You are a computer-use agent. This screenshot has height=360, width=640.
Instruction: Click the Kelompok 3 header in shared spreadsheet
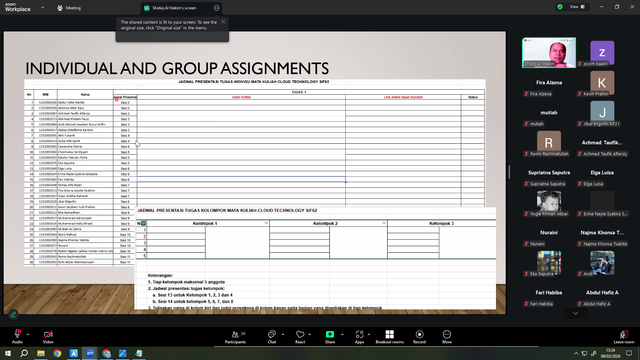tap(442, 223)
